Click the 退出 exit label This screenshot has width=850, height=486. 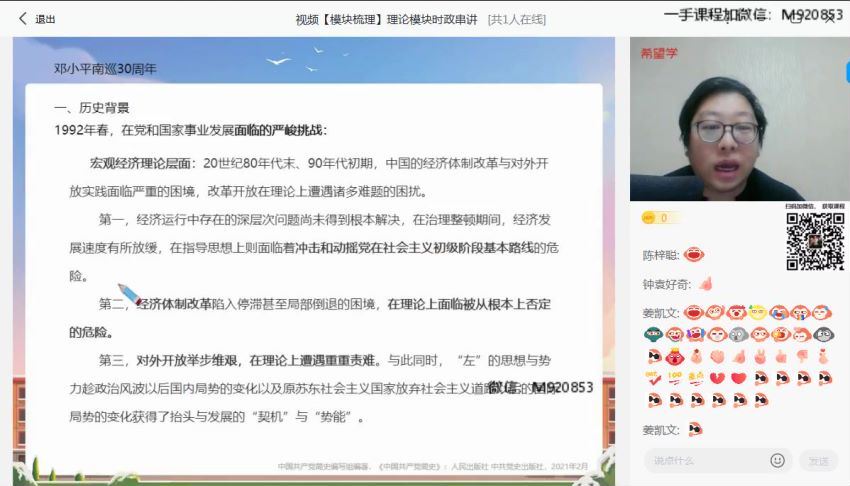(46, 19)
